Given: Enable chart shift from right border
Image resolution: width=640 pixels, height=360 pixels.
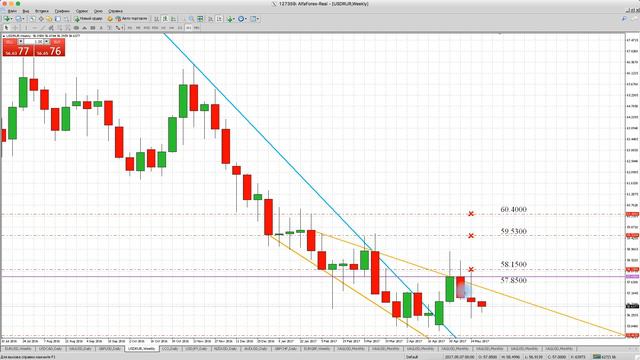Looking at the screenshot, I should coord(219,19).
